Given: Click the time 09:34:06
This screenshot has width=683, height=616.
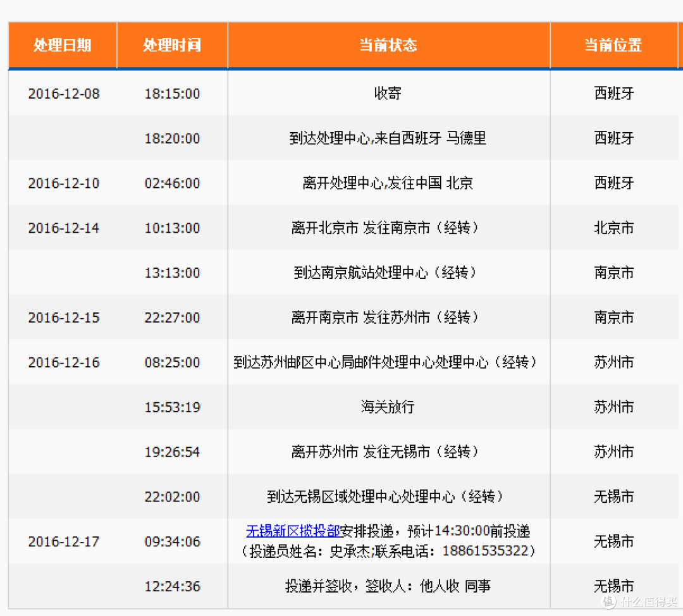Looking at the screenshot, I should click(x=172, y=541).
